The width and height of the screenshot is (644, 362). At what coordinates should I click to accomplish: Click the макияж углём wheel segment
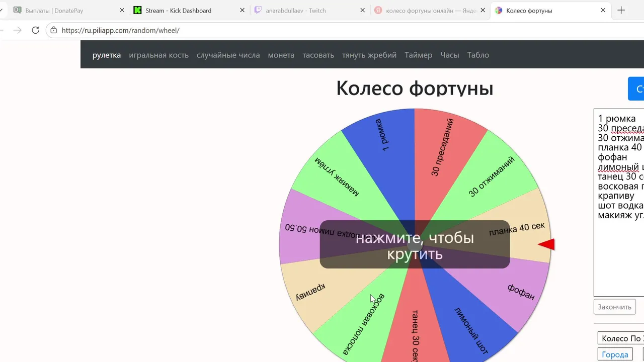337,176
